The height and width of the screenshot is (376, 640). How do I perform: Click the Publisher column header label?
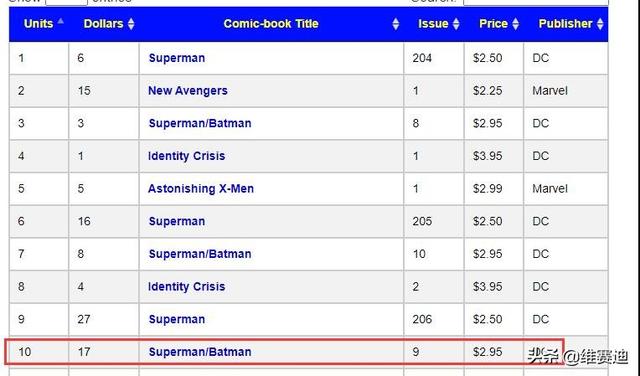(565, 24)
